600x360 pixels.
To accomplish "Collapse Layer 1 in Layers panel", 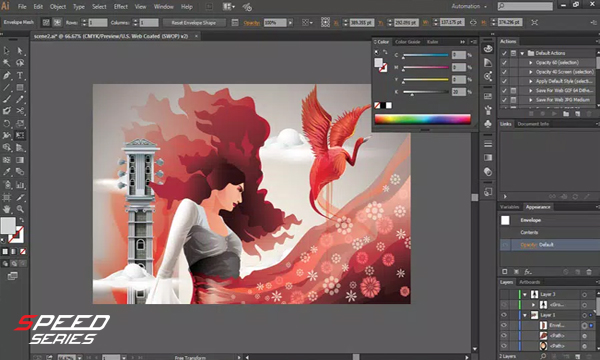I will click(525, 315).
